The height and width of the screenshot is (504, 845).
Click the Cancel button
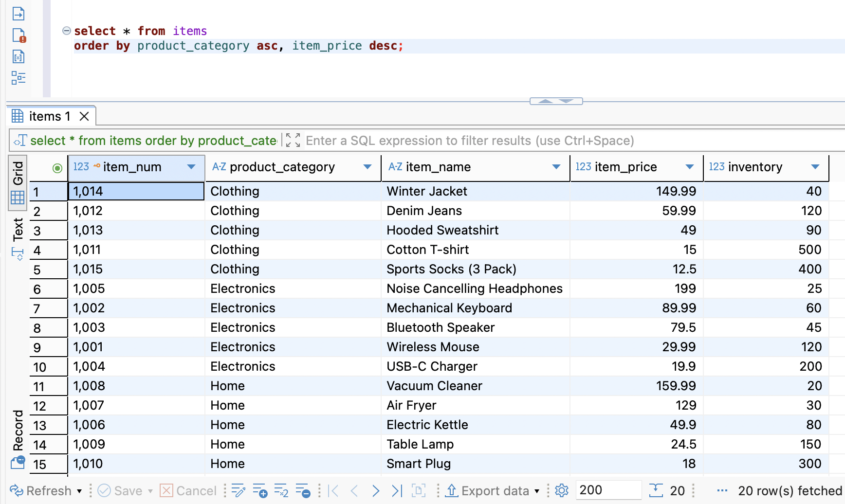click(188, 491)
